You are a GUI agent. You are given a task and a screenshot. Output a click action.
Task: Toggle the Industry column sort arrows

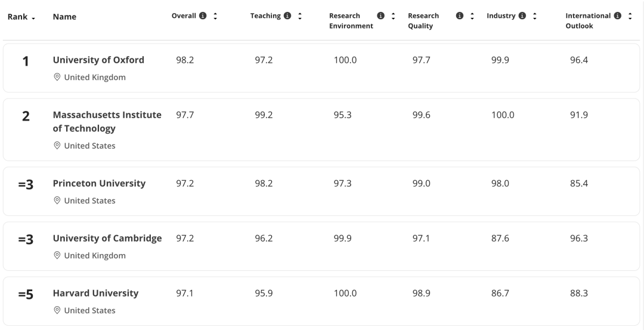tap(535, 16)
